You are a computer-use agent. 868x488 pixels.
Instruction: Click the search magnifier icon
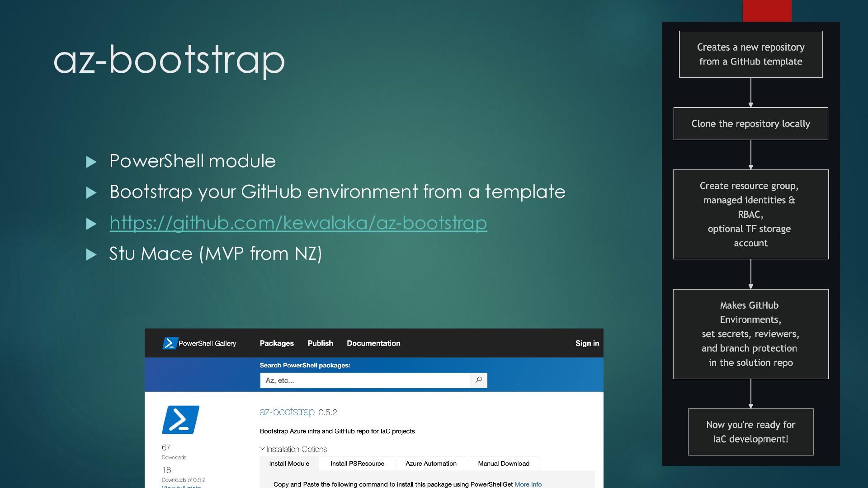click(x=479, y=380)
